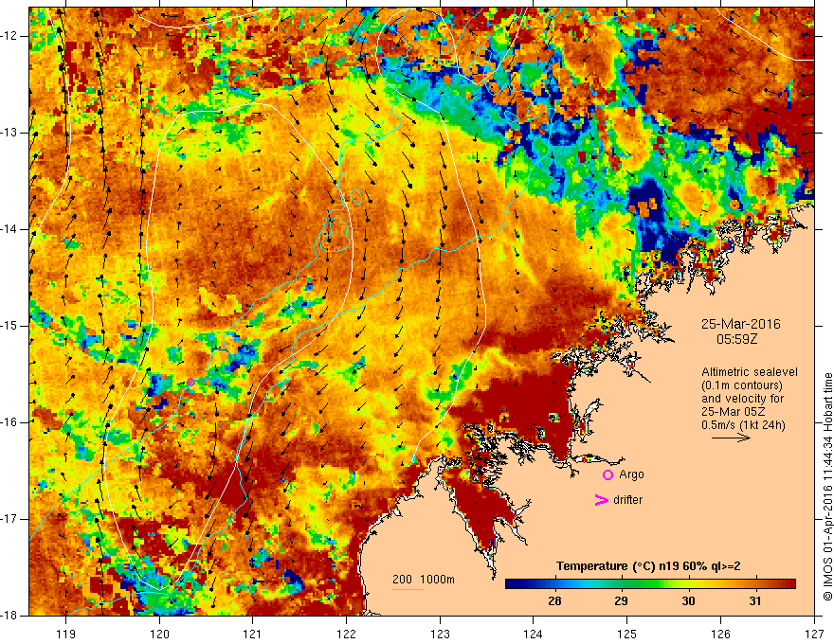Image resolution: width=834 pixels, height=644 pixels.
Task: Click the 0.5m/s velocity scale arrow
Action: tap(731, 438)
